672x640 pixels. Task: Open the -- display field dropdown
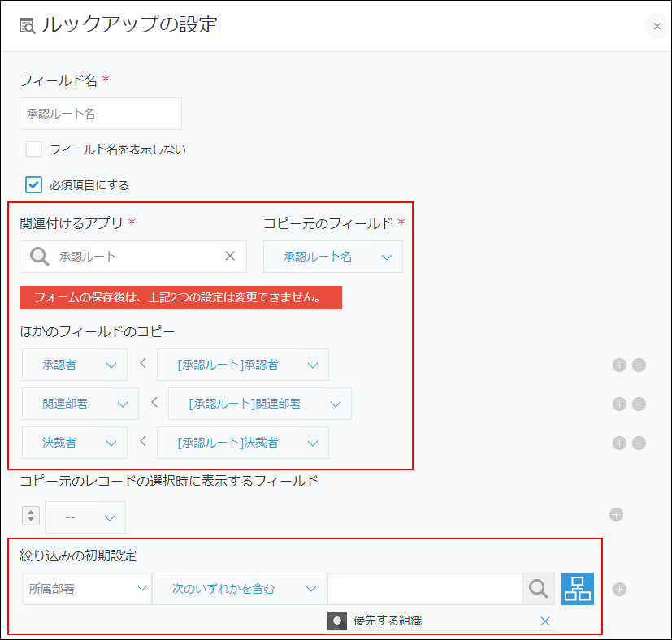click(x=85, y=517)
